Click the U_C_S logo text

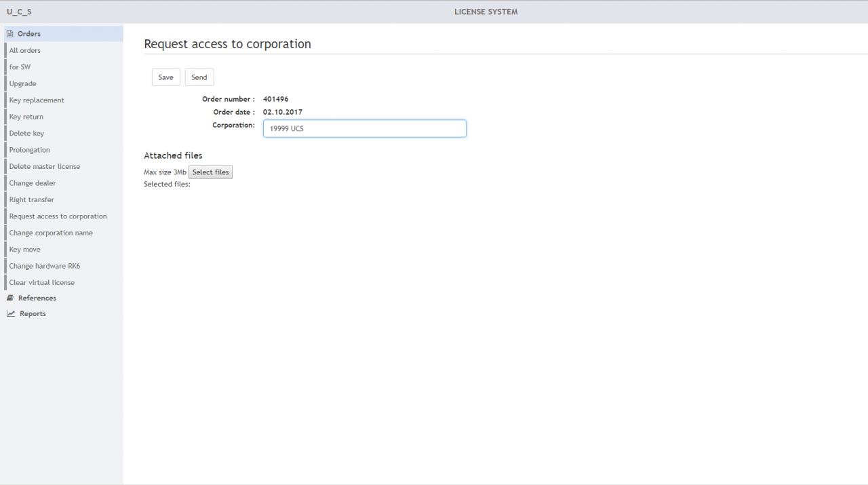pos(19,12)
